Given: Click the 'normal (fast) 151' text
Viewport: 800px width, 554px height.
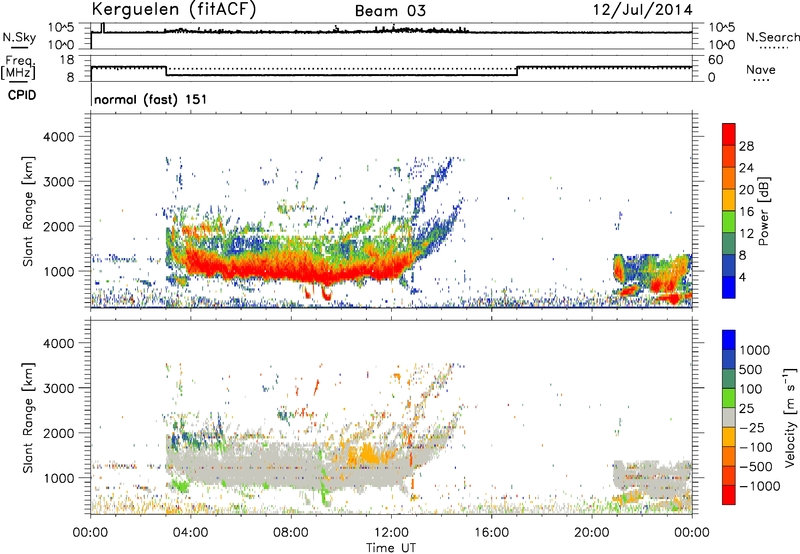Looking at the screenshot, I should tap(151, 99).
